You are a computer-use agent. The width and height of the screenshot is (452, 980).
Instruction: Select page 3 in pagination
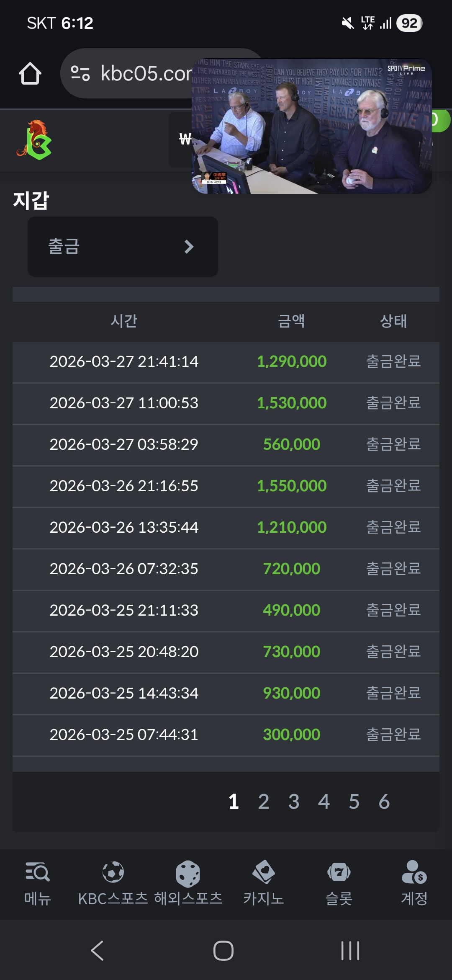click(294, 802)
